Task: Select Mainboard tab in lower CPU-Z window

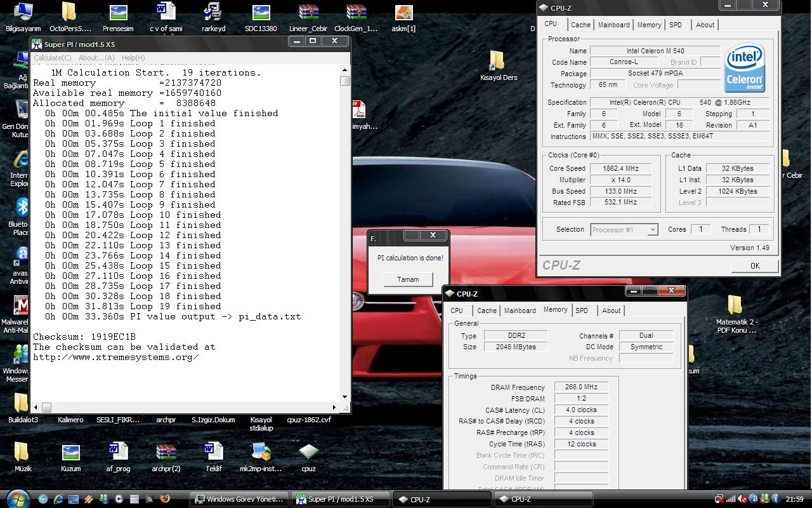Action: point(520,311)
